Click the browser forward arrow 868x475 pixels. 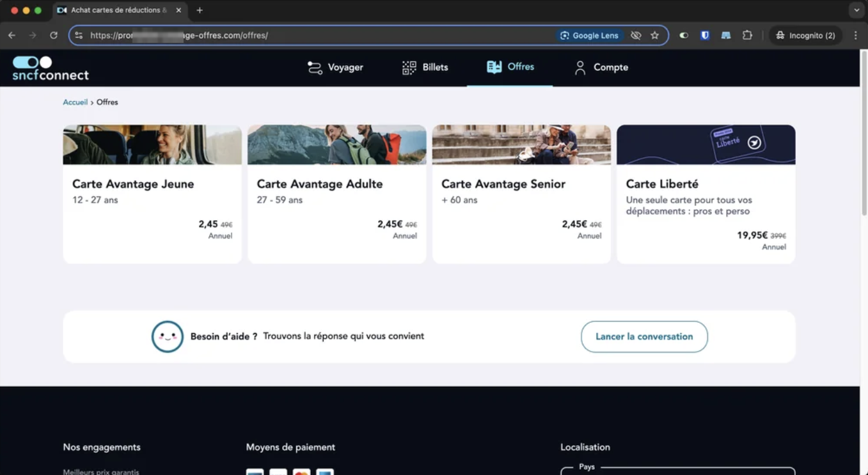[33, 36]
